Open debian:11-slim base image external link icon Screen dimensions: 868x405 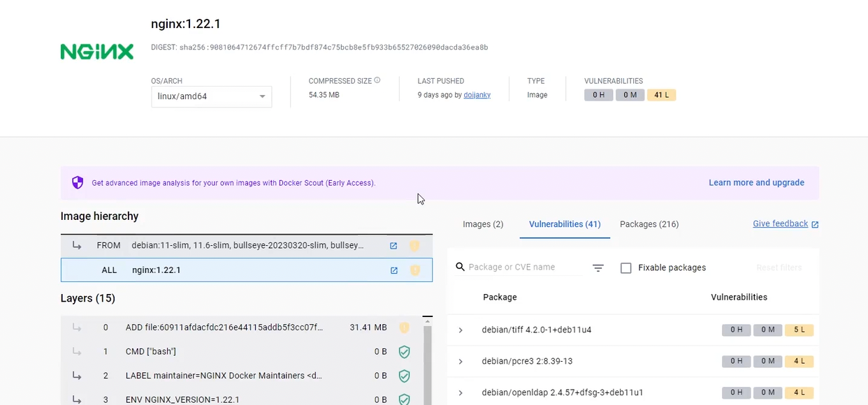(393, 246)
